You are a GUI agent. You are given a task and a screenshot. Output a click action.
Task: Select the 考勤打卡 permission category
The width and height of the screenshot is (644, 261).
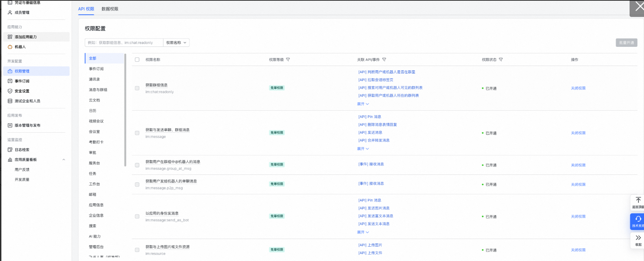click(96, 142)
